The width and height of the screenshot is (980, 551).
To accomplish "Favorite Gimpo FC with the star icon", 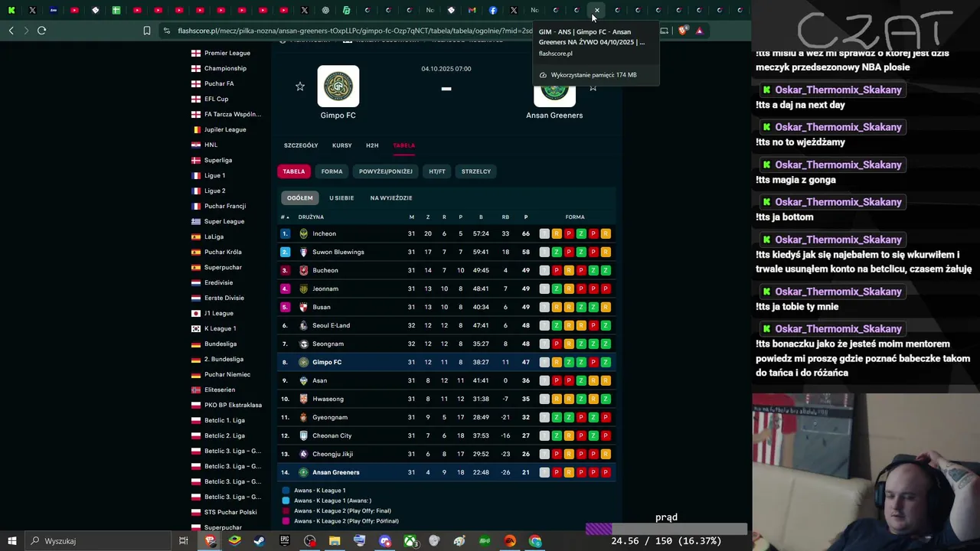I will tap(300, 86).
